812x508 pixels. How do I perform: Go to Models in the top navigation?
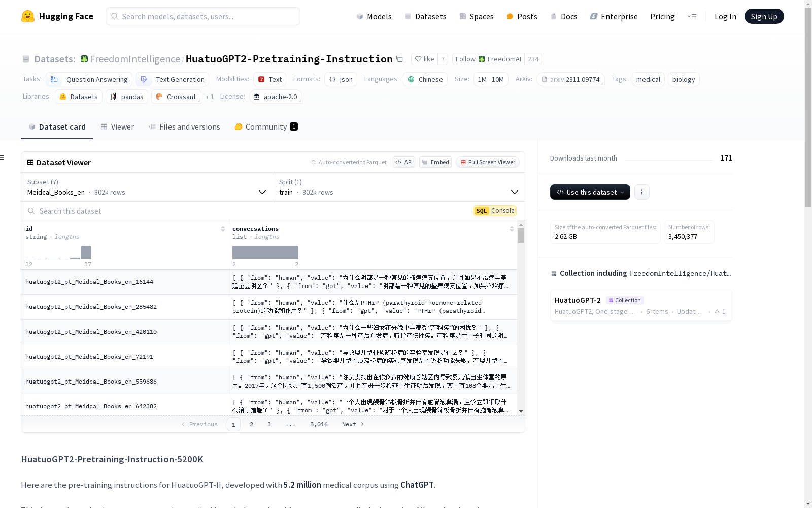[374, 16]
